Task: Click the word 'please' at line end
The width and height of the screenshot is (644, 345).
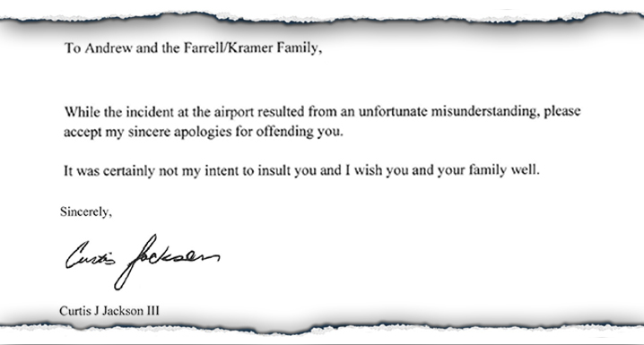Action: tap(562, 112)
